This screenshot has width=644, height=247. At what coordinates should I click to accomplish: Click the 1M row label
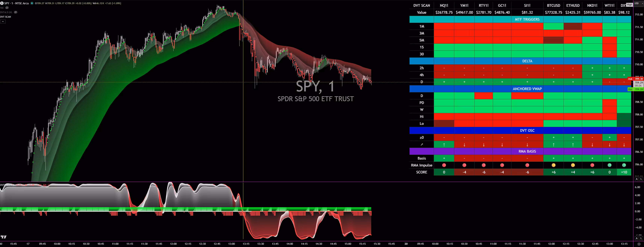[x=422, y=26]
